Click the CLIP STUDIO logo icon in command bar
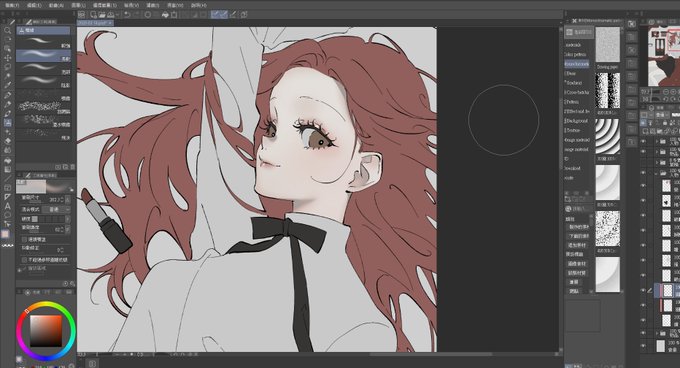This screenshot has width=680, height=368. 82,15
